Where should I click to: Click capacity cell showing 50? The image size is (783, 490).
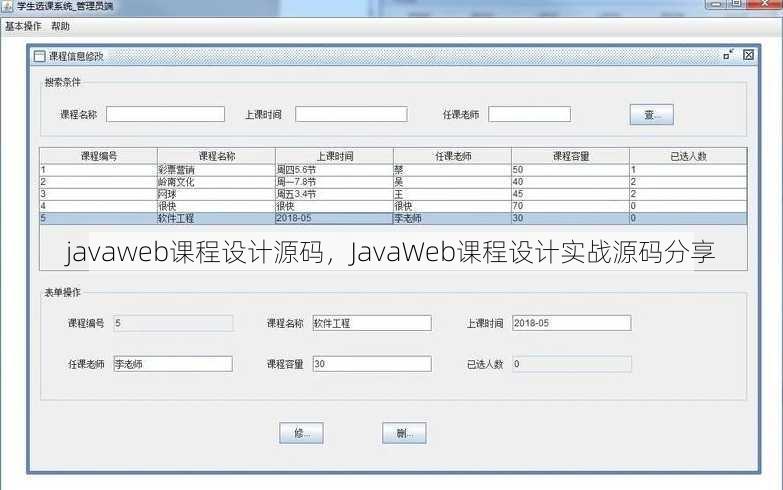click(x=571, y=170)
